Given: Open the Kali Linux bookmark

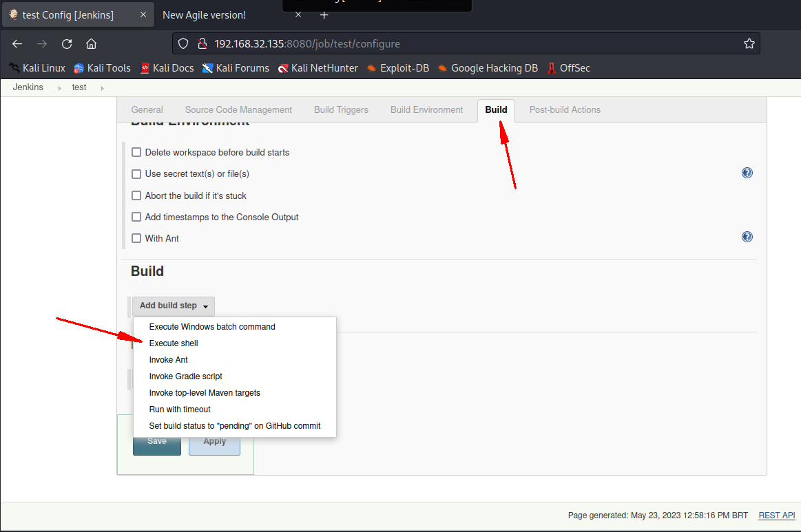Looking at the screenshot, I should [x=37, y=68].
